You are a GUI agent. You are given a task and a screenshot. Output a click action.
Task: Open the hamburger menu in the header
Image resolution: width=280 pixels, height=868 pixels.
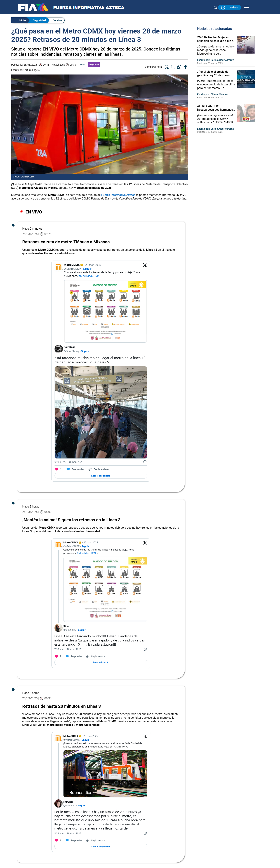[246, 7]
